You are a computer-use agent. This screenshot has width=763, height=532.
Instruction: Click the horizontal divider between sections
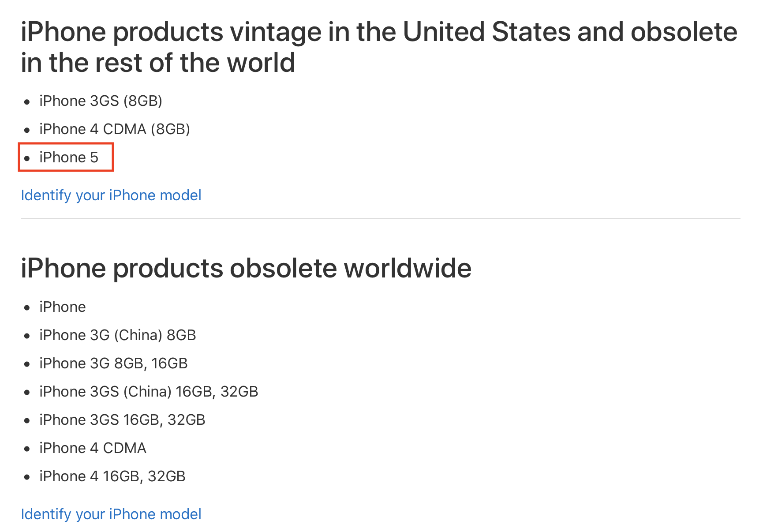(380, 218)
